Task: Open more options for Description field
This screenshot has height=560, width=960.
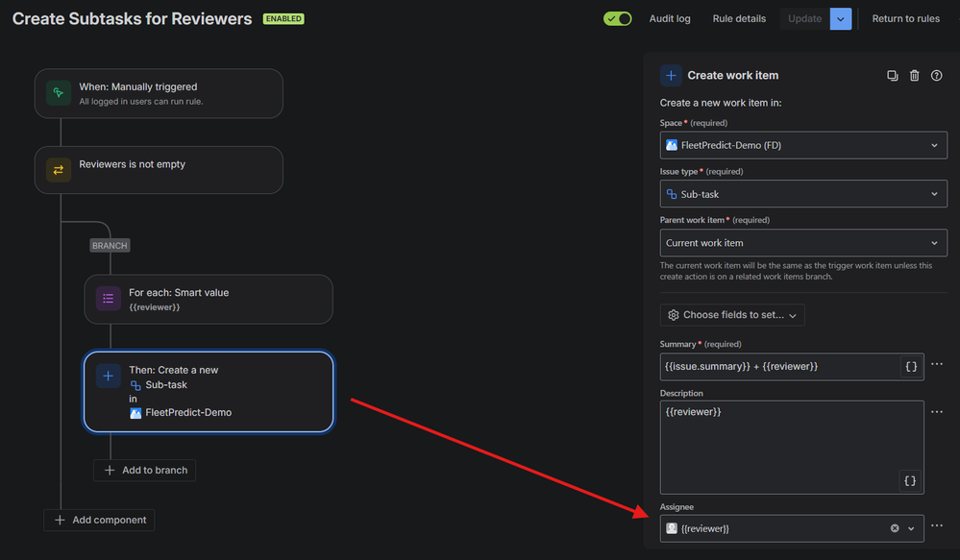Action: (937, 412)
